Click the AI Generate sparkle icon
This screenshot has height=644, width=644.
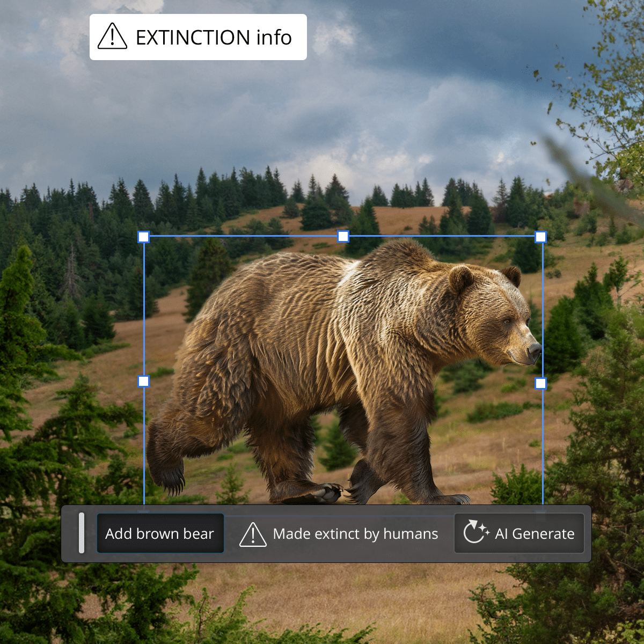[x=476, y=532]
